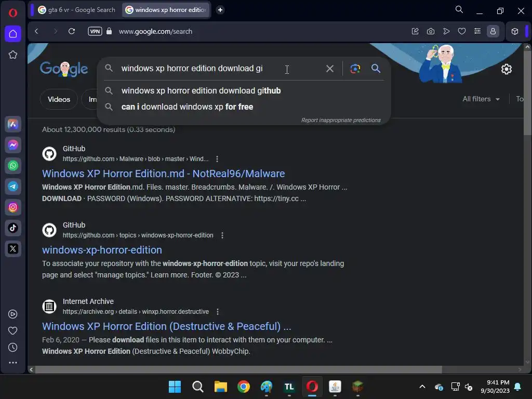The image size is (532, 399).
Task: Click 'Report inappropriate predictions'
Action: pyautogui.click(x=341, y=120)
